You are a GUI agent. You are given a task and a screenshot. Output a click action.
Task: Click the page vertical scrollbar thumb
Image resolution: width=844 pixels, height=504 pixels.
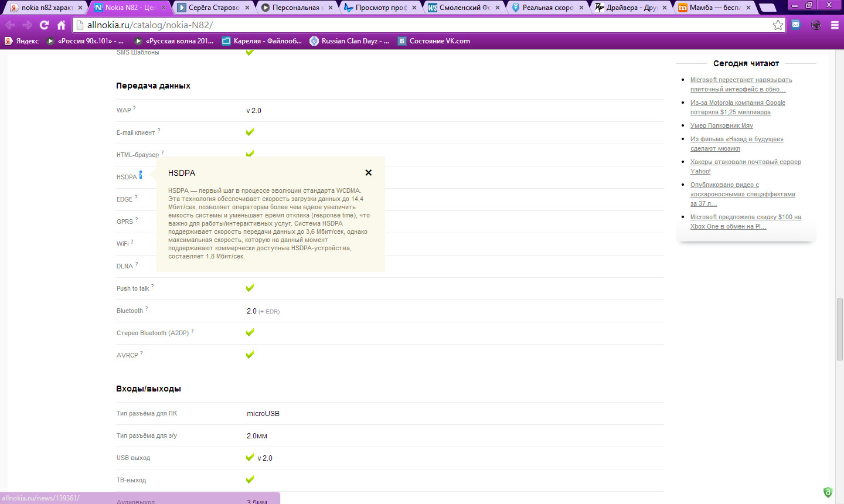pyautogui.click(x=840, y=330)
